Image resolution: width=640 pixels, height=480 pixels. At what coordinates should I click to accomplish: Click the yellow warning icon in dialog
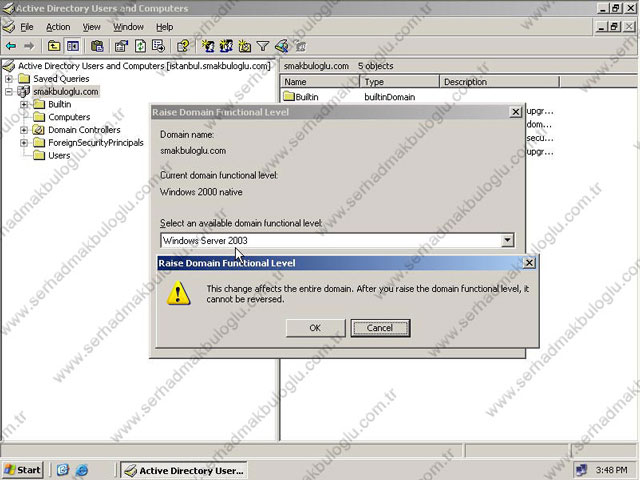[178, 293]
